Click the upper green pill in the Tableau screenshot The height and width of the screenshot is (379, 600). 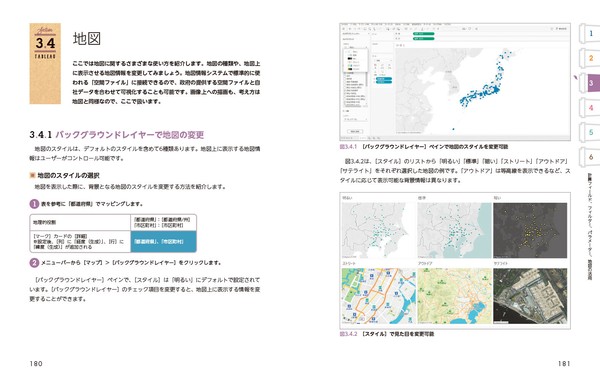[424, 34]
